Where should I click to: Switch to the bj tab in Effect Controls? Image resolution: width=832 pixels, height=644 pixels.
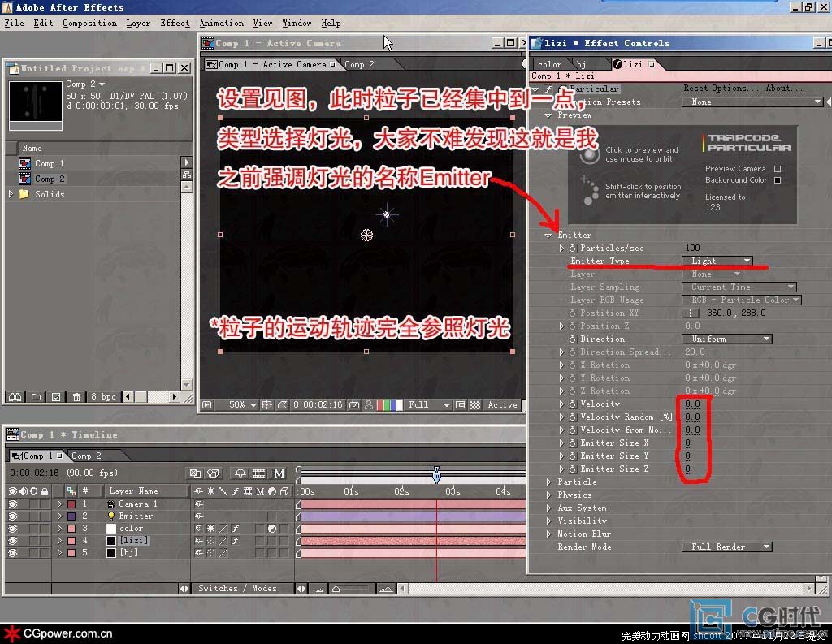click(582, 64)
